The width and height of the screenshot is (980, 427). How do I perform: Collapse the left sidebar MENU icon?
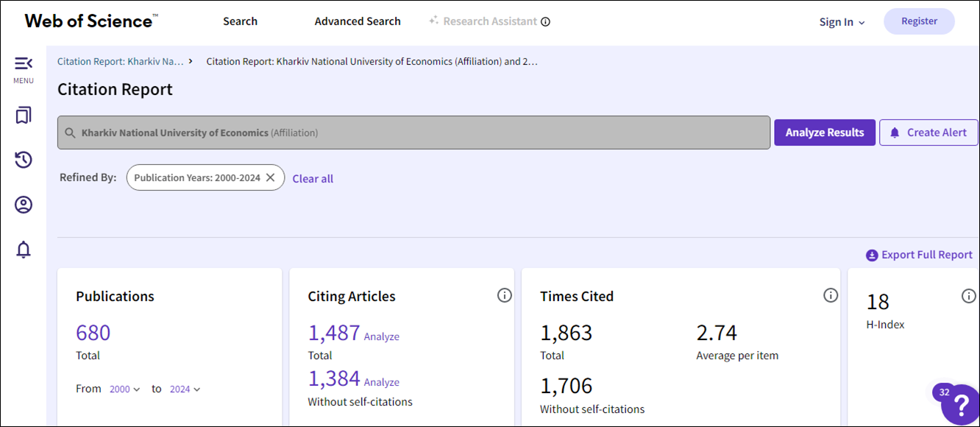tap(24, 64)
